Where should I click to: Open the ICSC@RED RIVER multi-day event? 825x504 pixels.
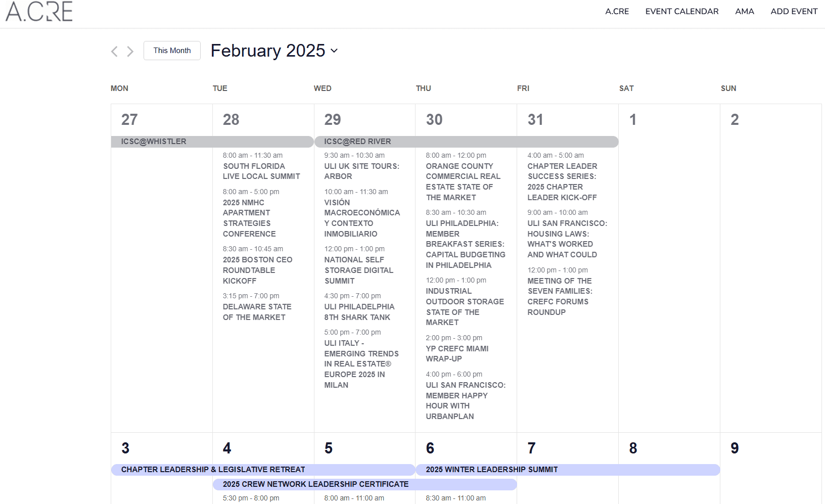(x=466, y=142)
